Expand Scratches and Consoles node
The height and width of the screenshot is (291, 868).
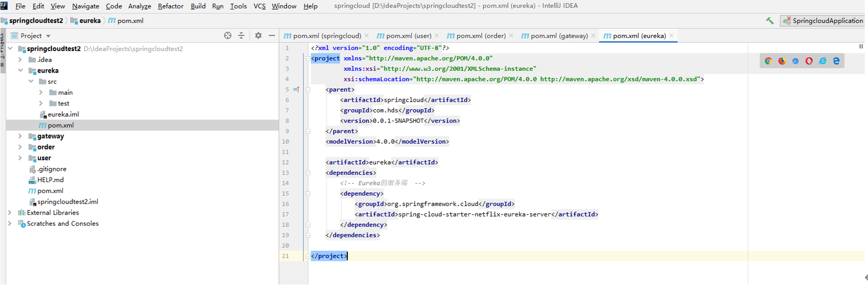(10, 223)
